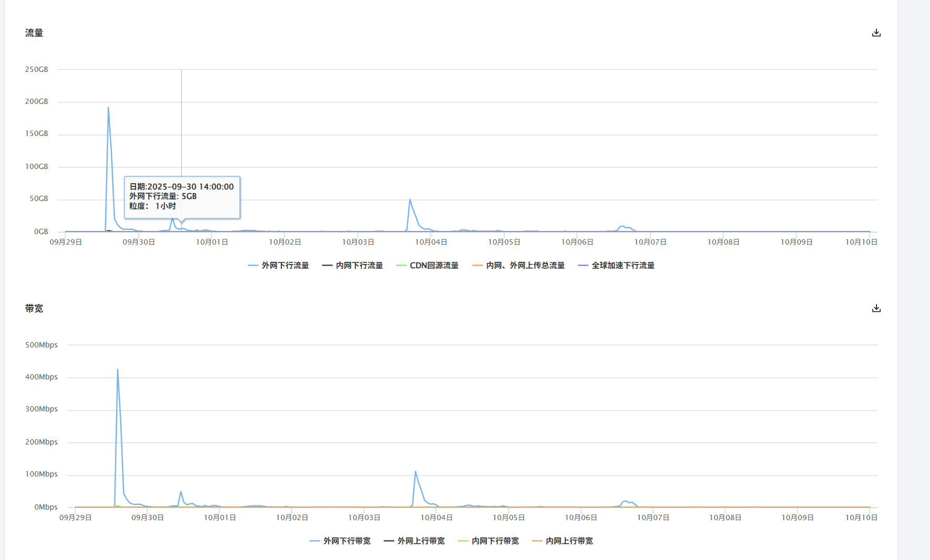Click the 400Mbps bandwidth peak

pos(118,370)
